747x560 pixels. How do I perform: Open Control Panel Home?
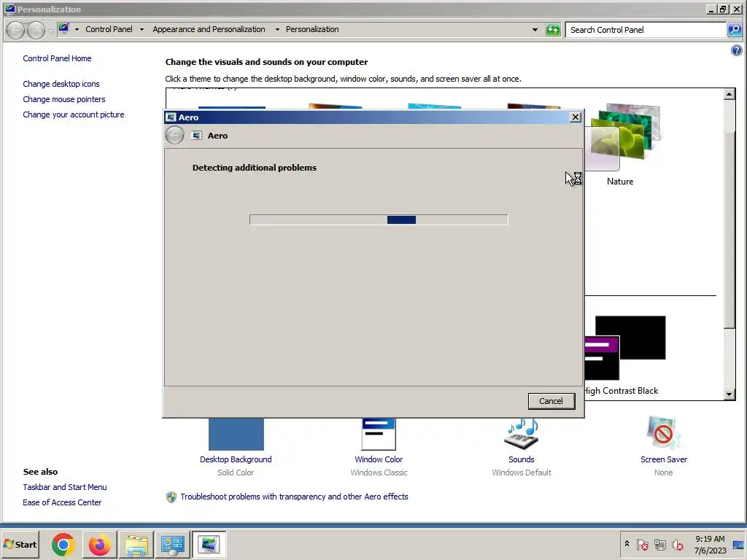[57, 58]
